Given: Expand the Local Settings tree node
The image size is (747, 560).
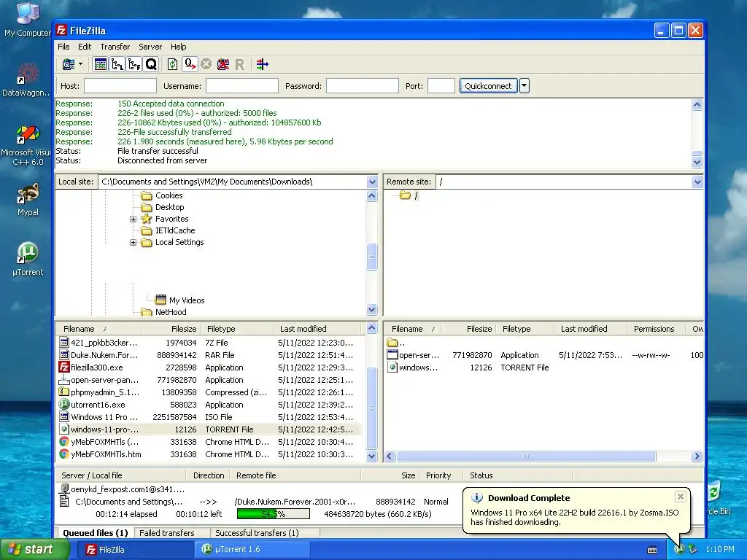Looking at the screenshot, I should 133,242.
